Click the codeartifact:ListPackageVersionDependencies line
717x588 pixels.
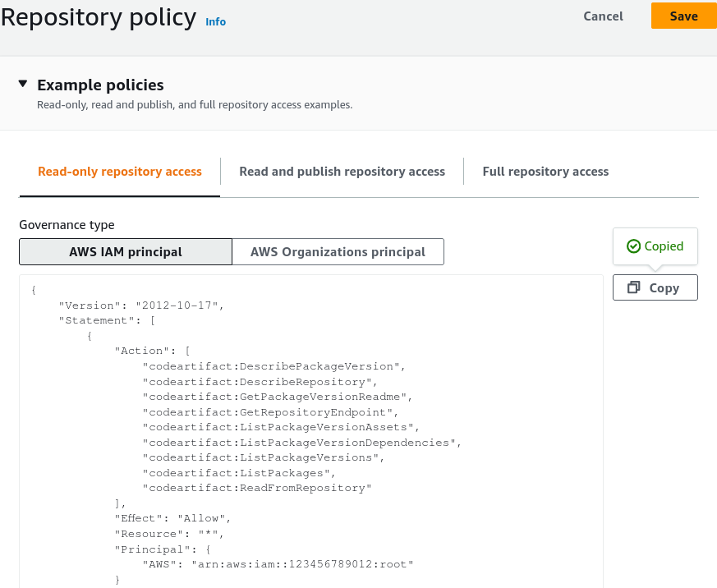click(x=301, y=443)
